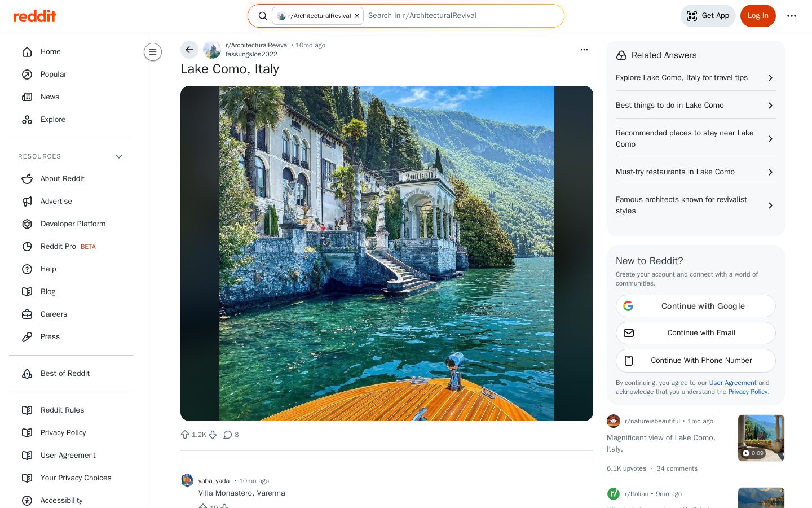812x508 pixels.
Task: Focus the Search in r/ArchitecturalRevival field
Action: 461,16
